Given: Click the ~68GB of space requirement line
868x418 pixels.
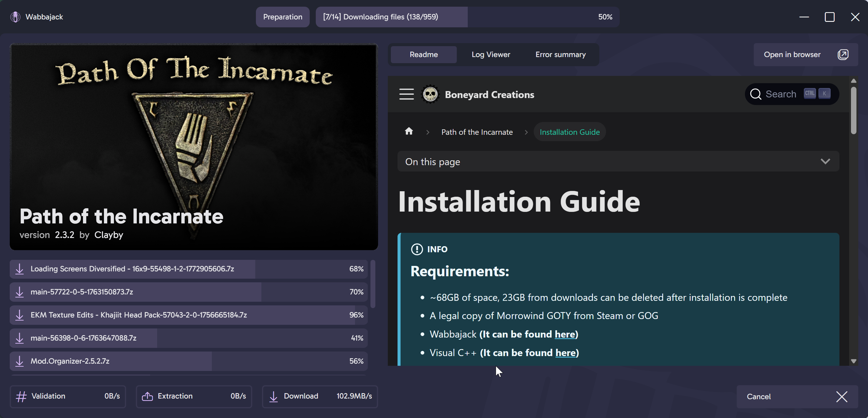Looking at the screenshot, I should pos(608,297).
